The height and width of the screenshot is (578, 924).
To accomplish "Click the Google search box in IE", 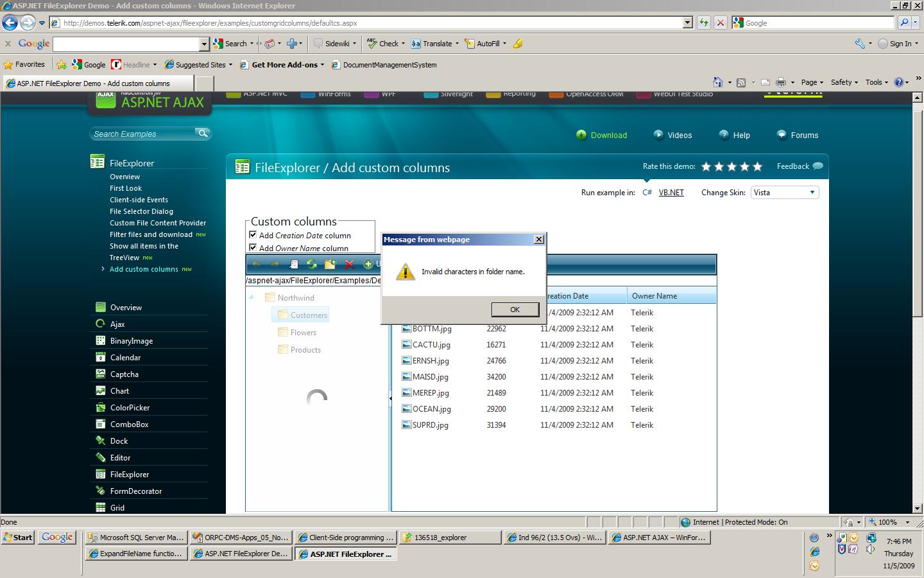I will pos(812,22).
